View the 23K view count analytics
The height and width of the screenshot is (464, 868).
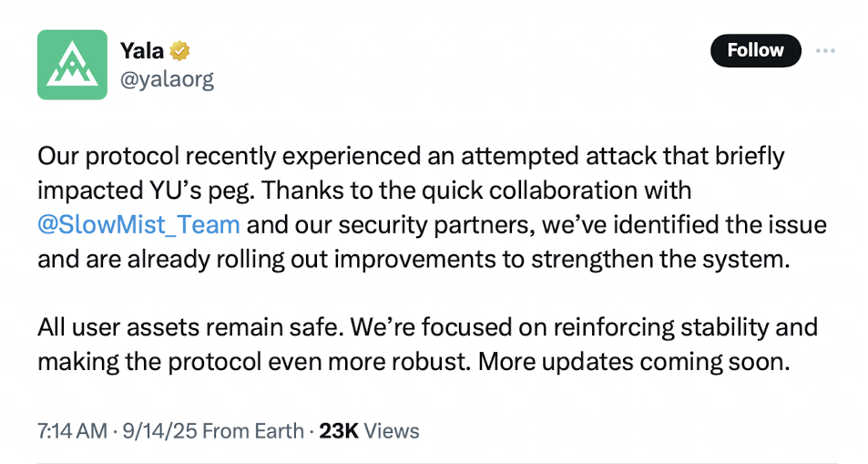tap(339, 431)
